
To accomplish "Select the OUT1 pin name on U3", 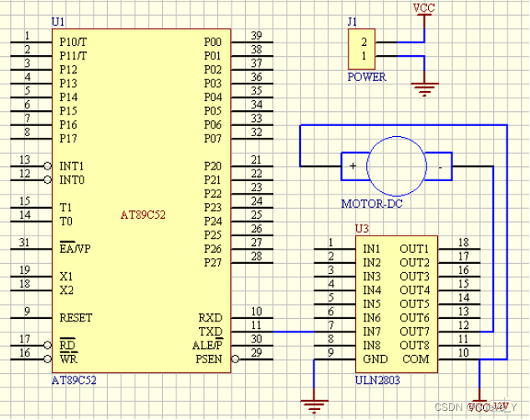I will click(415, 249).
